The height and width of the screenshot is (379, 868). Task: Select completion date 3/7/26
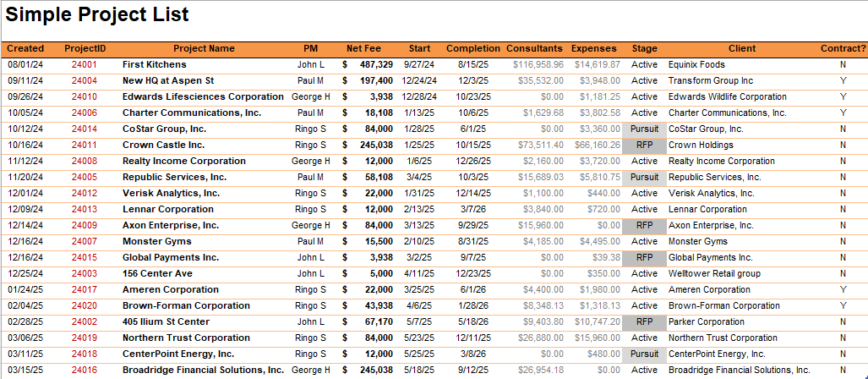(x=473, y=210)
